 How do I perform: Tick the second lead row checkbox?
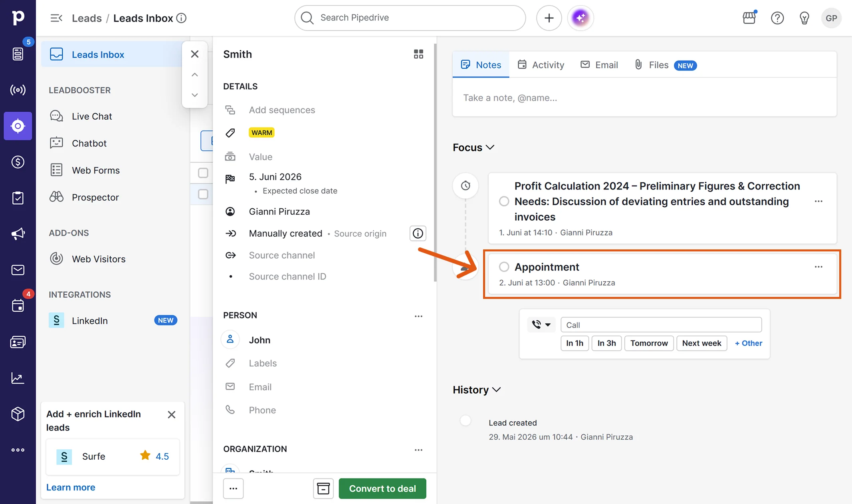203,194
